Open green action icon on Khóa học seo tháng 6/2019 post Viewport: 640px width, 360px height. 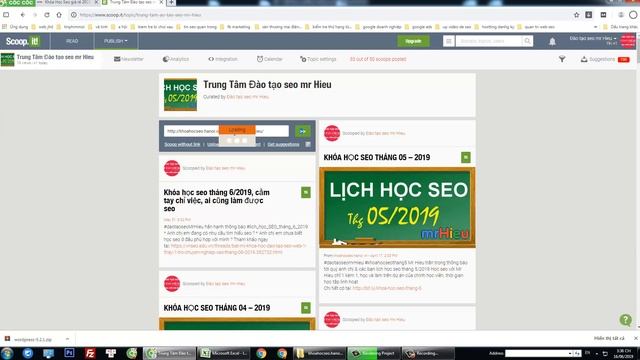coord(306,193)
